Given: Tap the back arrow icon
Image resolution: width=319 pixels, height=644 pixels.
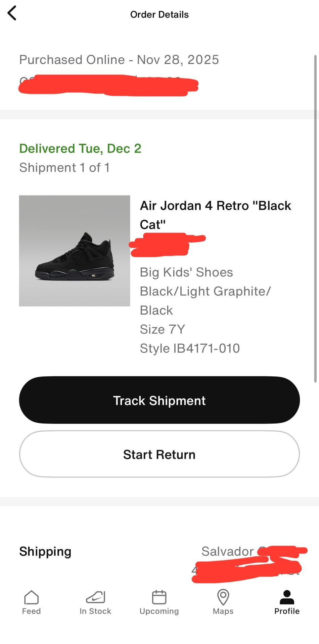Looking at the screenshot, I should 12,13.
